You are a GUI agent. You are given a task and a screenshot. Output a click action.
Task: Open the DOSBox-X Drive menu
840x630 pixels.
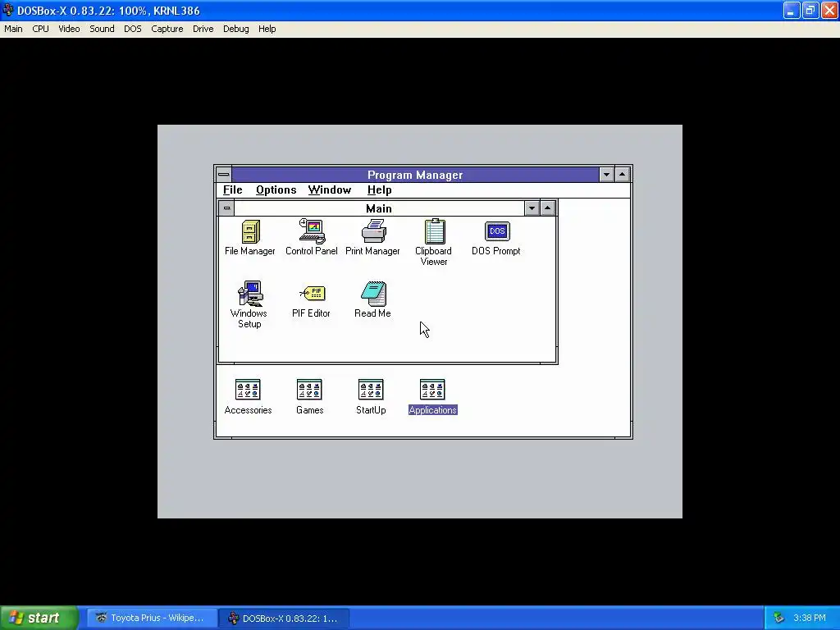click(203, 29)
